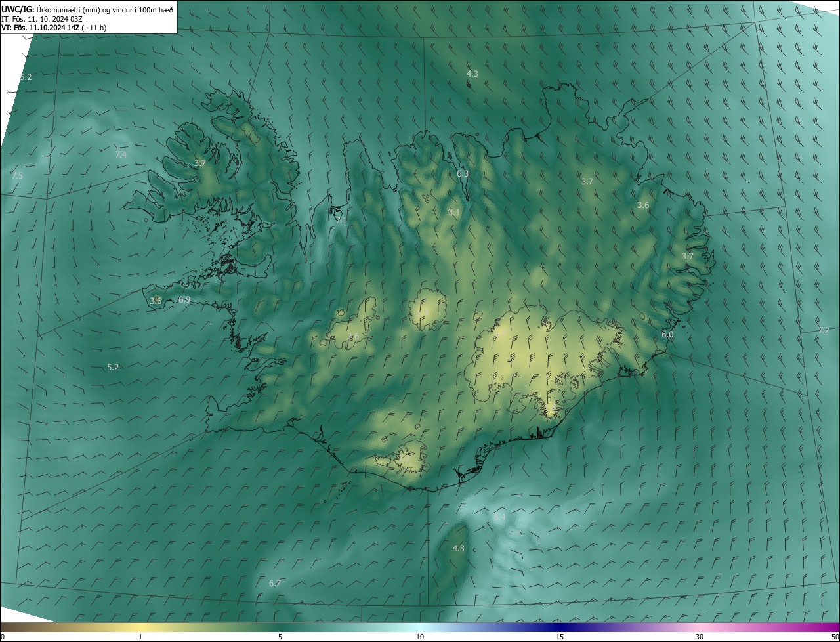Click the 3.1 value label on the map
Image resolution: width=840 pixels, height=642 pixels.
pos(454,213)
